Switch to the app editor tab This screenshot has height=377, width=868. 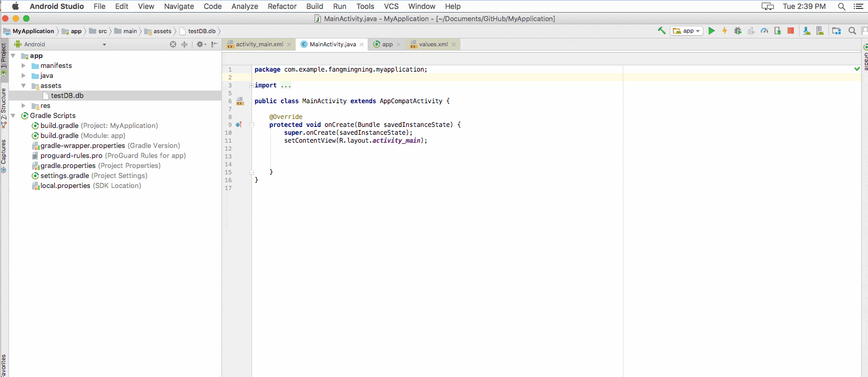(387, 44)
